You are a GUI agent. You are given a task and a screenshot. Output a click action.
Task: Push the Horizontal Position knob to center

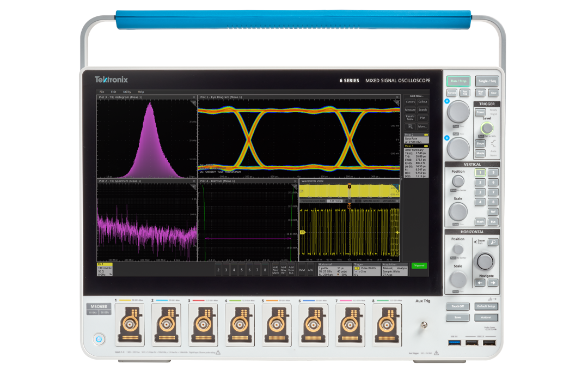(458, 249)
